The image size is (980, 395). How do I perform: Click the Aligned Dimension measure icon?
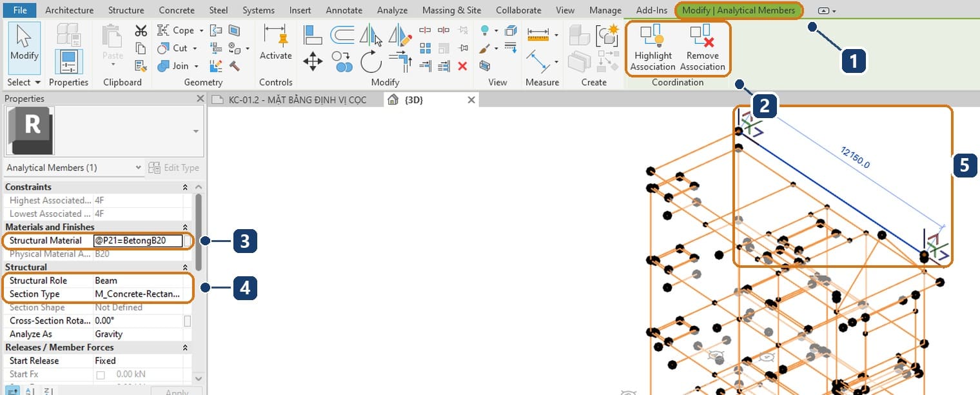tap(538, 34)
